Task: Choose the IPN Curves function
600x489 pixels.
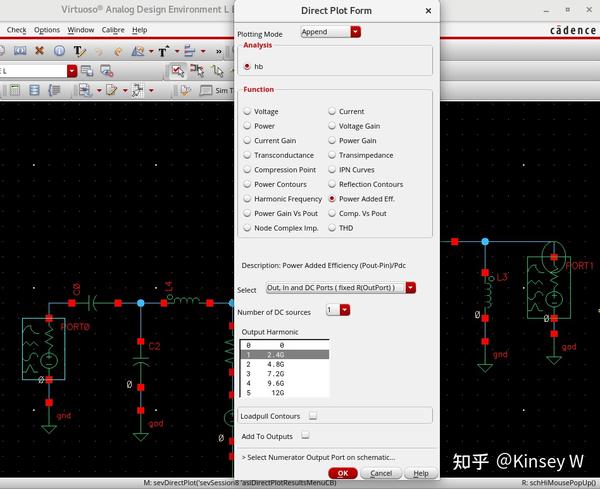Action: tap(332, 170)
